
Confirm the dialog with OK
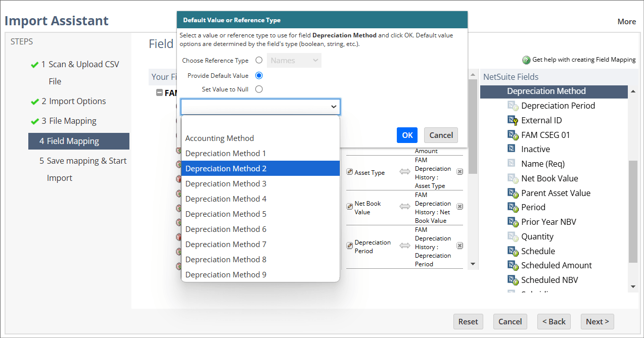click(407, 135)
